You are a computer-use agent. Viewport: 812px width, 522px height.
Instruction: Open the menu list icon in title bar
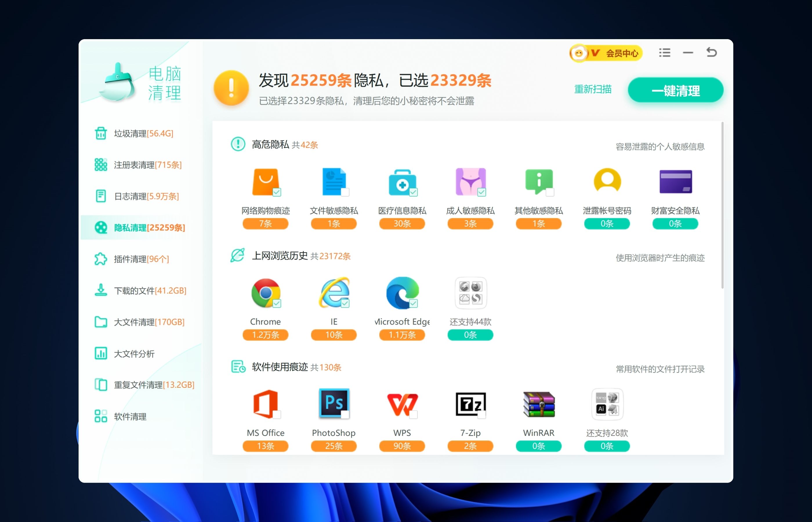tap(665, 52)
